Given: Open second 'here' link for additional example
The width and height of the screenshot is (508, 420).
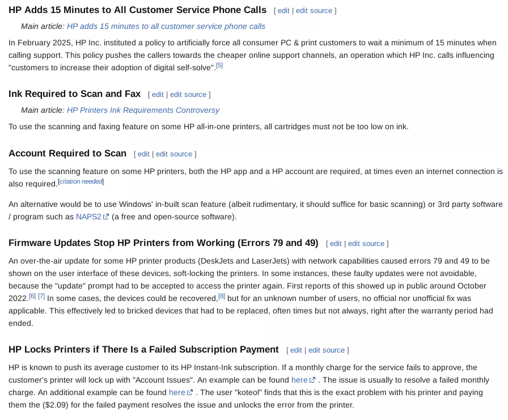Looking at the screenshot, I should 181,392.
